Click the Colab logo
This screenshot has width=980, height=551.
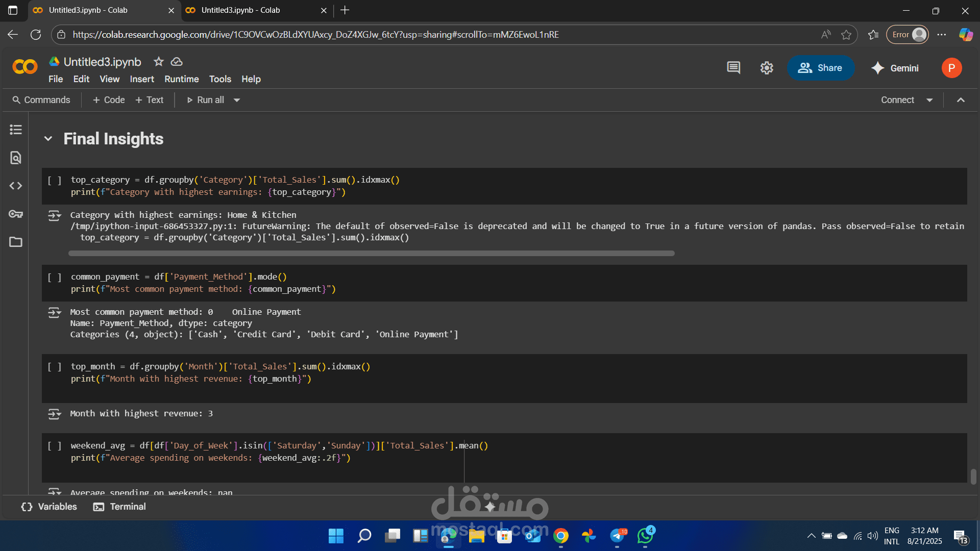coord(25,67)
